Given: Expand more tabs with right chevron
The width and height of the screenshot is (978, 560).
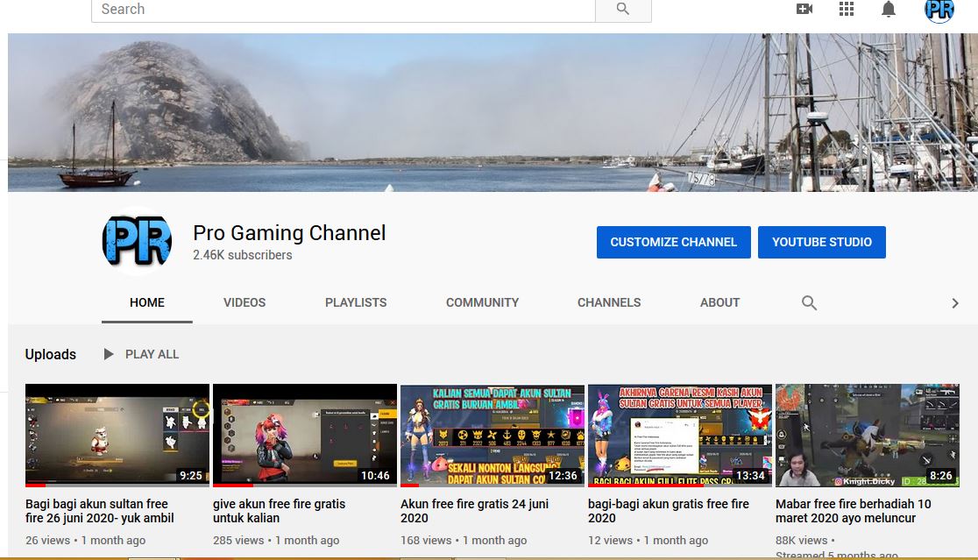Looking at the screenshot, I should pos(955,303).
